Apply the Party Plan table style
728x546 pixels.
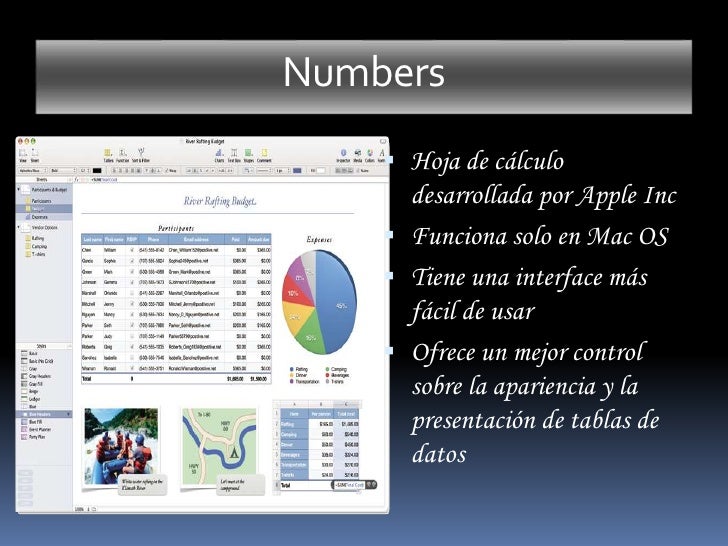33,437
